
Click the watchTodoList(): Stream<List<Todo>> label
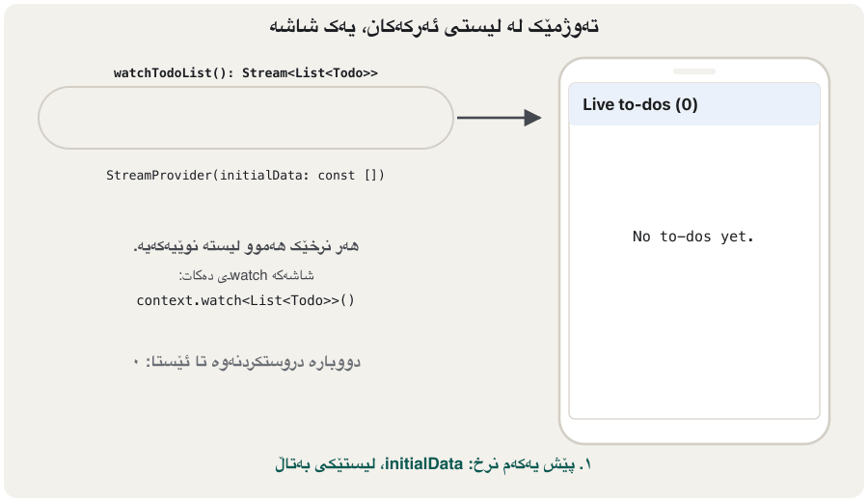pos(246,73)
